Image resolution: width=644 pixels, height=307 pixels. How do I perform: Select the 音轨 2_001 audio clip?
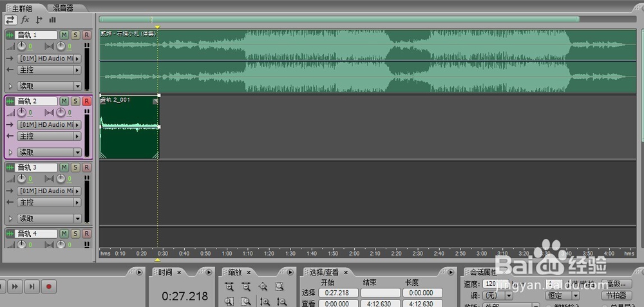point(129,127)
